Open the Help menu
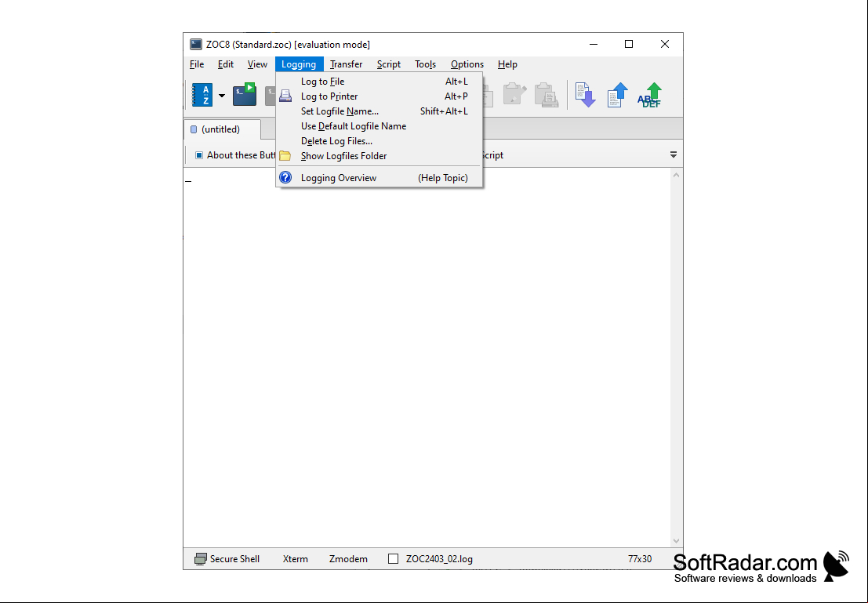This screenshot has height=603, width=868. coord(507,64)
